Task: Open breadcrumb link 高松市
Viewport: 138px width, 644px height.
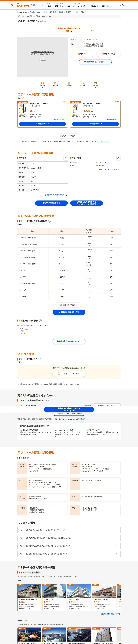Action: click(x=61, y=12)
